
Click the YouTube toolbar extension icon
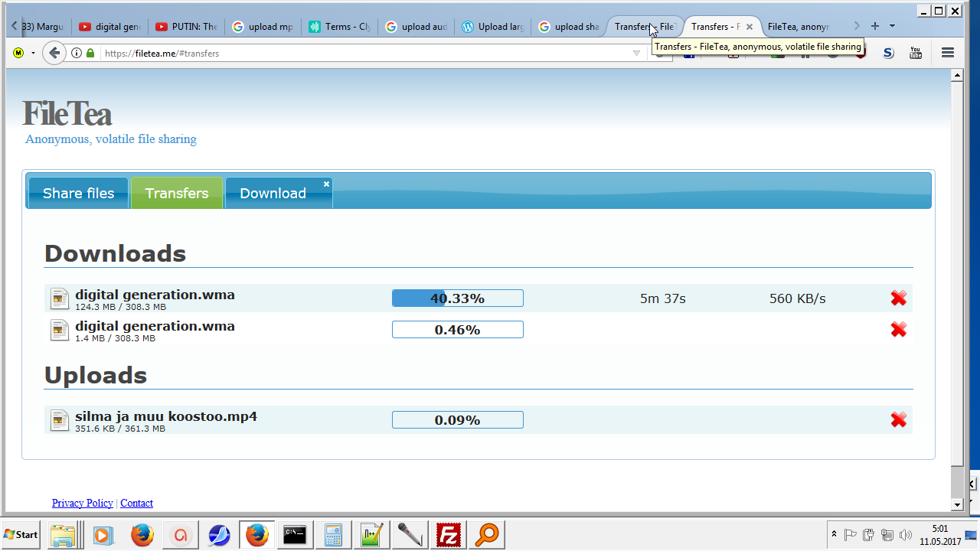click(x=916, y=53)
